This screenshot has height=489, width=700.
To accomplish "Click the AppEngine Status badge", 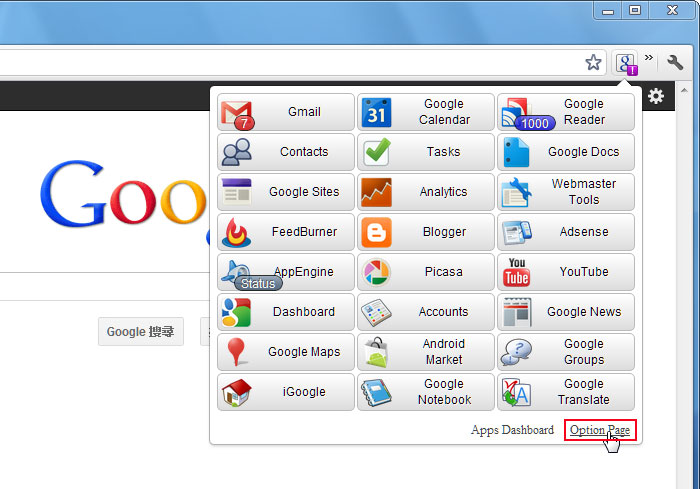I will (258, 283).
